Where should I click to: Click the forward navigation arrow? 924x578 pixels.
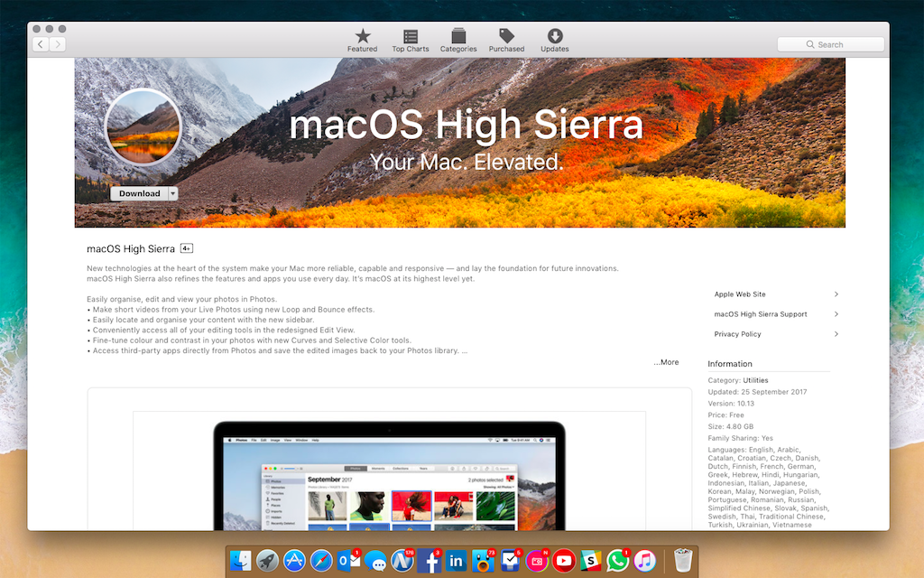[58, 44]
